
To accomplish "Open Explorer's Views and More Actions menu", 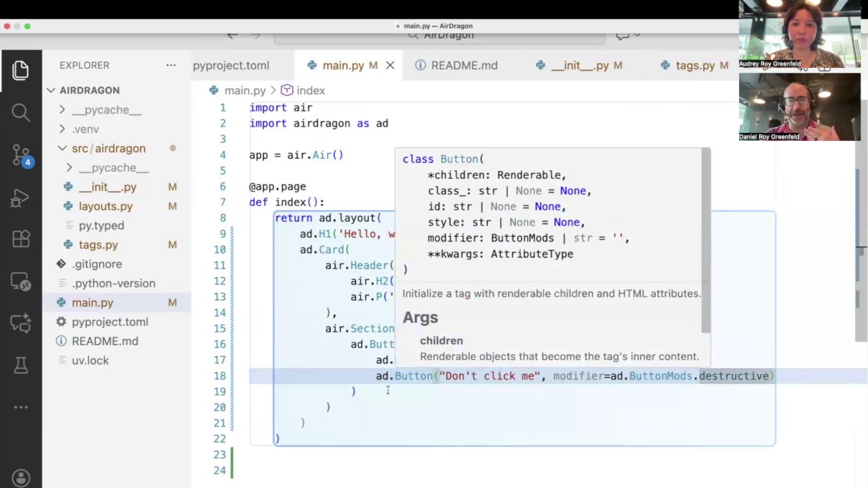I will pos(171,65).
